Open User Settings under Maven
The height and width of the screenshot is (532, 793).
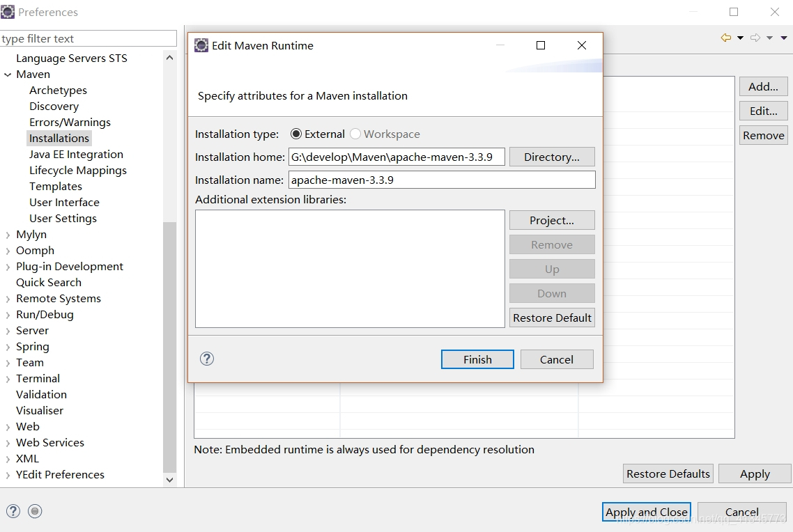pyautogui.click(x=63, y=218)
